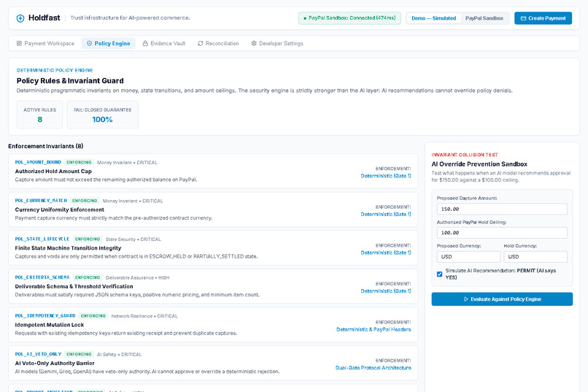588x392 pixels.
Task: Click Deterministic & PayPal Headers link
Action: pyautogui.click(x=374, y=329)
